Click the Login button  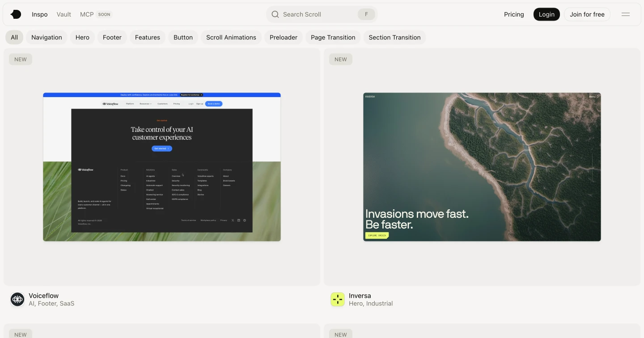(x=547, y=14)
